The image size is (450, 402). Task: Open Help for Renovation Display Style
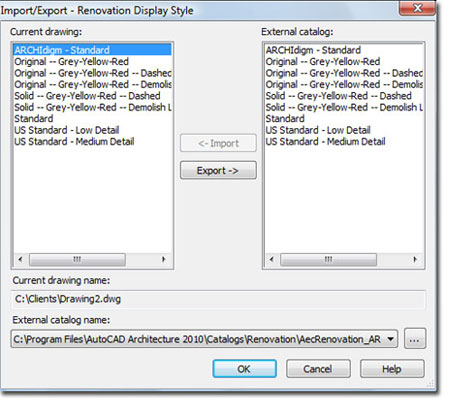pos(392,369)
